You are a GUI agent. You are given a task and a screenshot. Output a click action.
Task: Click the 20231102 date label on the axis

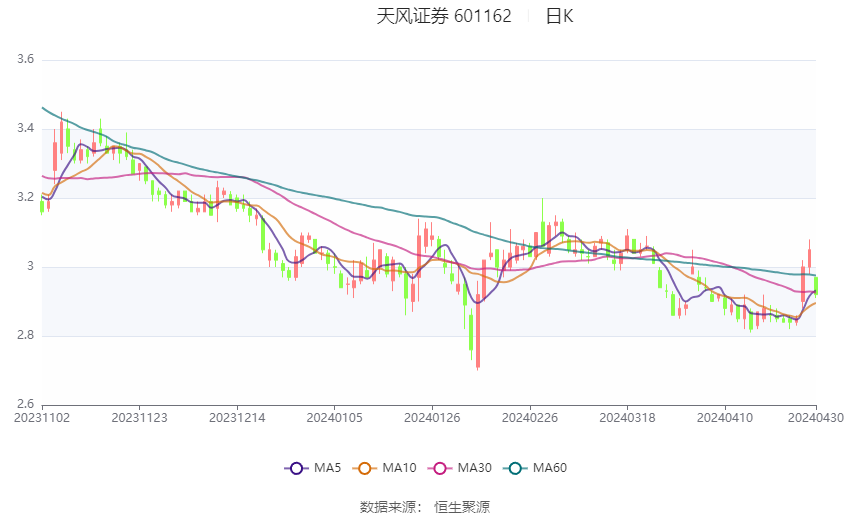[42, 416]
